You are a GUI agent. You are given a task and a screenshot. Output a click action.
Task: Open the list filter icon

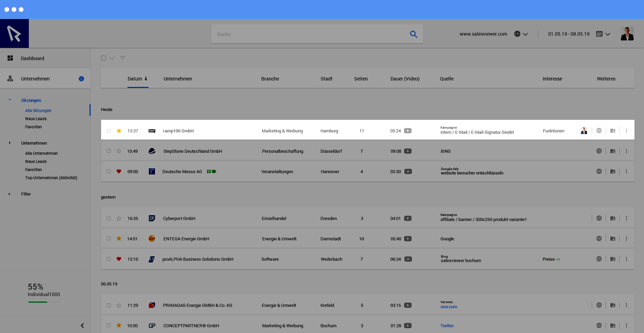tap(122, 58)
